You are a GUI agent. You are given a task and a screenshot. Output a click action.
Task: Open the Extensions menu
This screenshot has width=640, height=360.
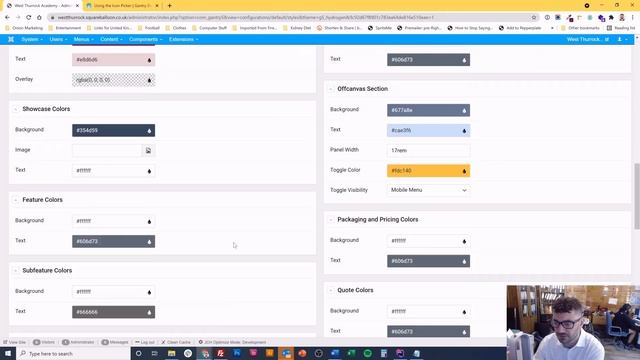tap(183, 39)
